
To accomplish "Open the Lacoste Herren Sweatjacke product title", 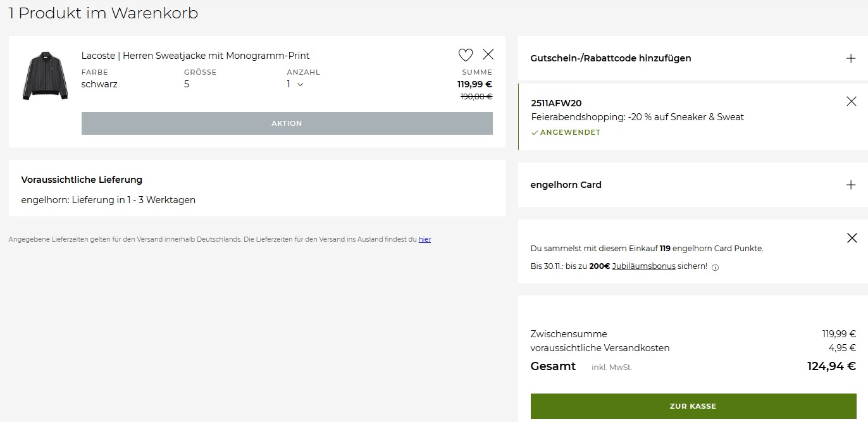I will (195, 56).
